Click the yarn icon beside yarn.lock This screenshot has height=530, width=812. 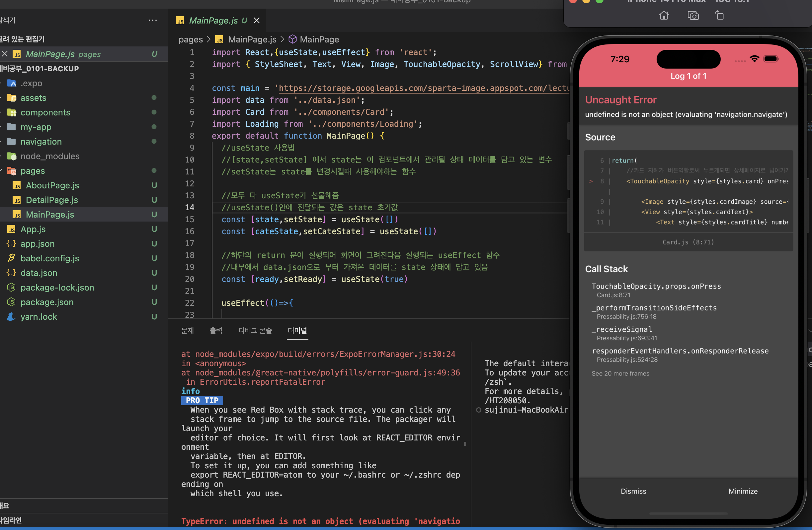11,317
